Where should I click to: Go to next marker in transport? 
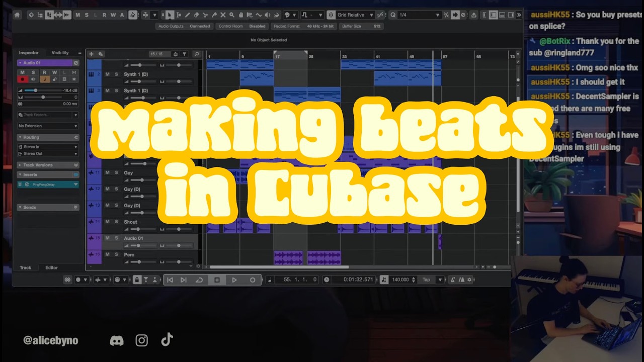184,280
